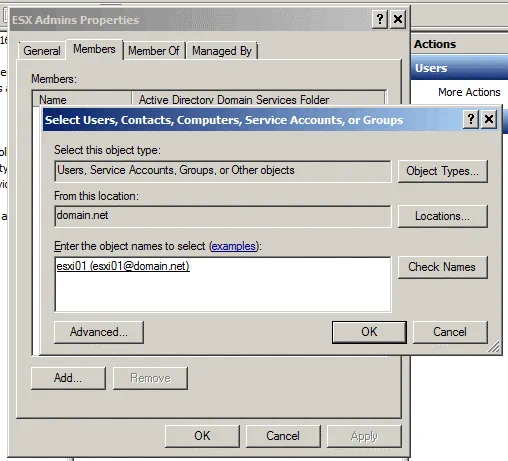Follow the examples hyperlink
This screenshot has height=461, width=508.
(x=234, y=246)
